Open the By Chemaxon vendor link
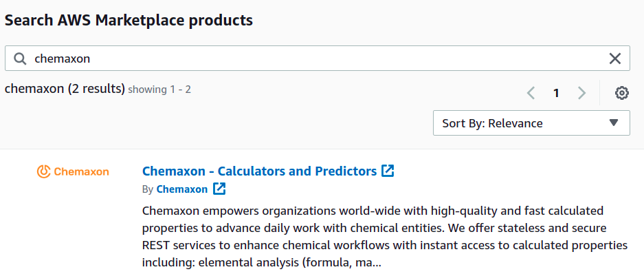The image size is (644, 274). pos(182,189)
